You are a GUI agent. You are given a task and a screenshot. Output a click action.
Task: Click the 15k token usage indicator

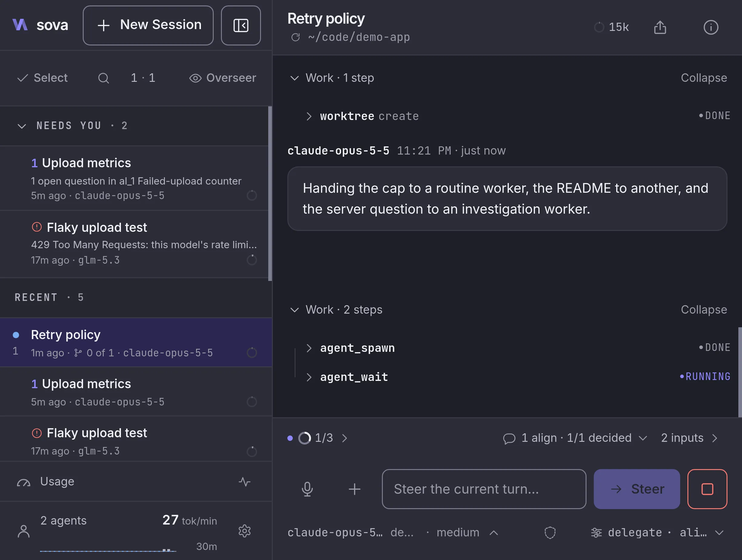pyautogui.click(x=611, y=27)
